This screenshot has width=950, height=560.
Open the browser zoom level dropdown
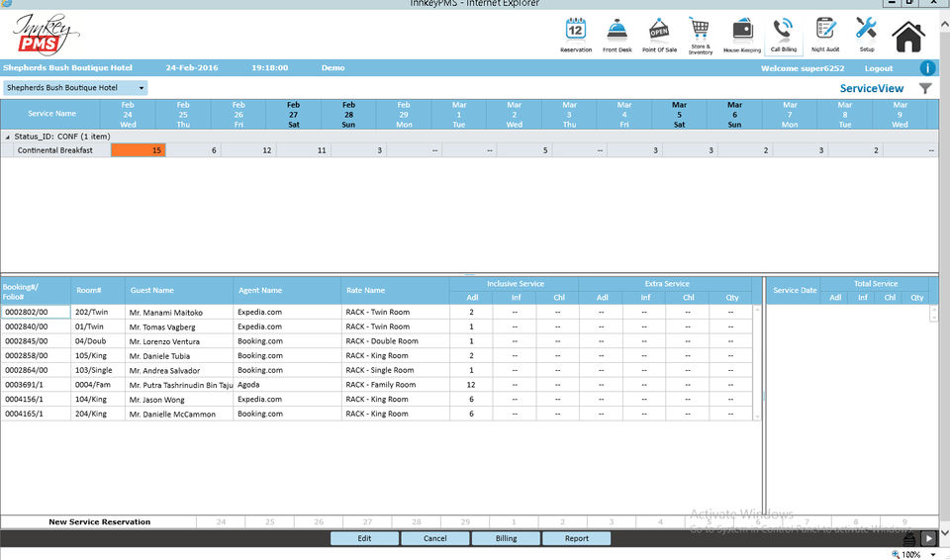pyautogui.click(x=933, y=554)
